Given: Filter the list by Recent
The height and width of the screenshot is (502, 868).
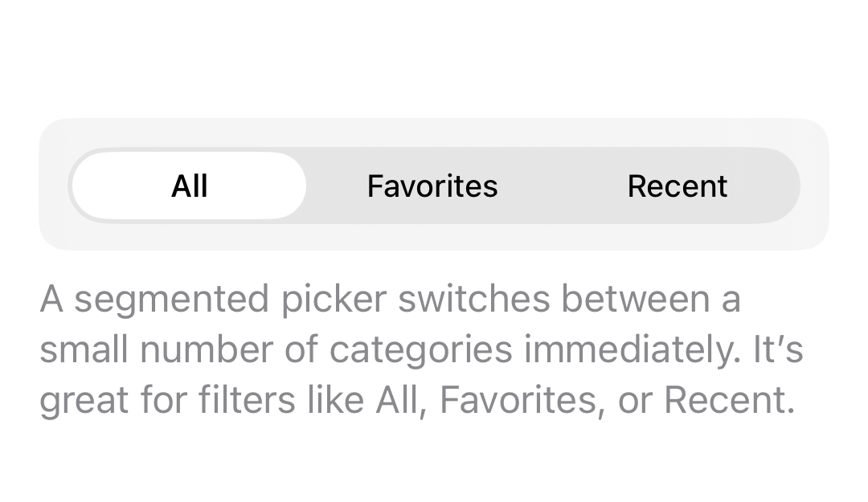Looking at the screenshot, I should (677, 186).
